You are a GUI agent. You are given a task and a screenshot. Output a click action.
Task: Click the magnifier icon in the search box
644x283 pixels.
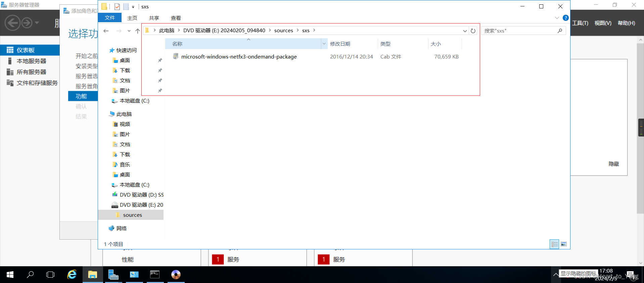[560, 31]
